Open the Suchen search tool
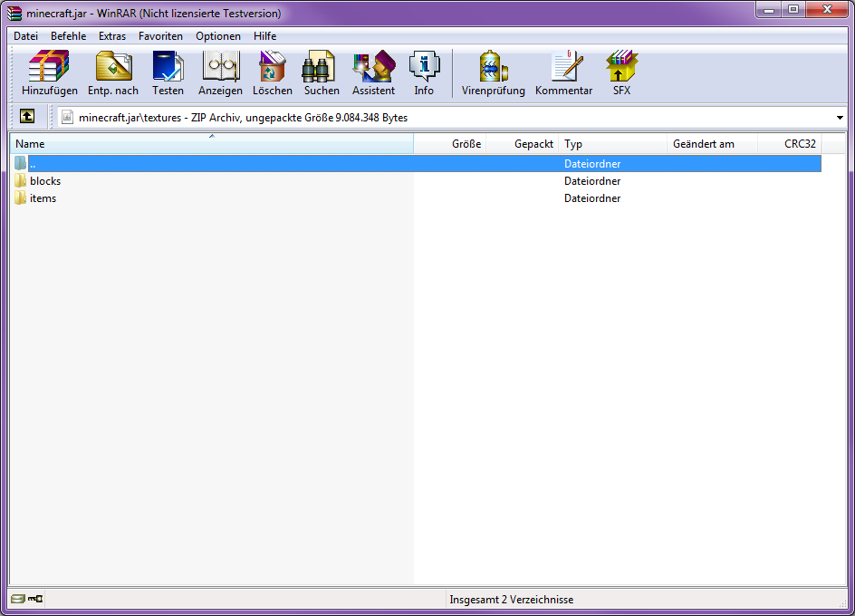 (319, 65)
